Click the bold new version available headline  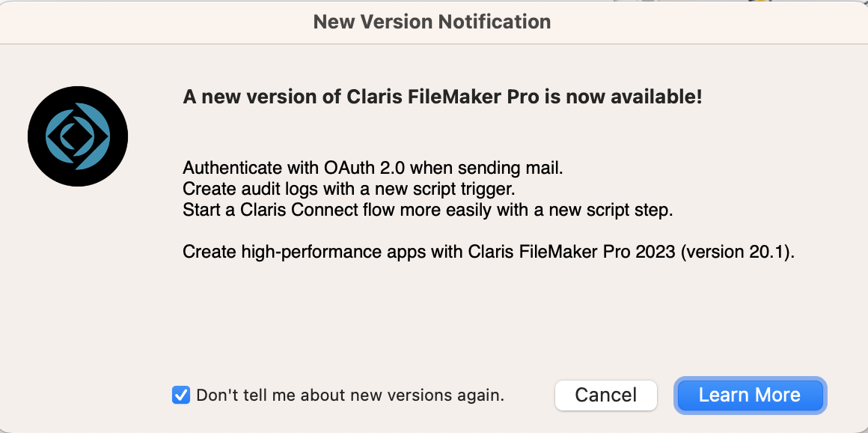coord(442,97)
